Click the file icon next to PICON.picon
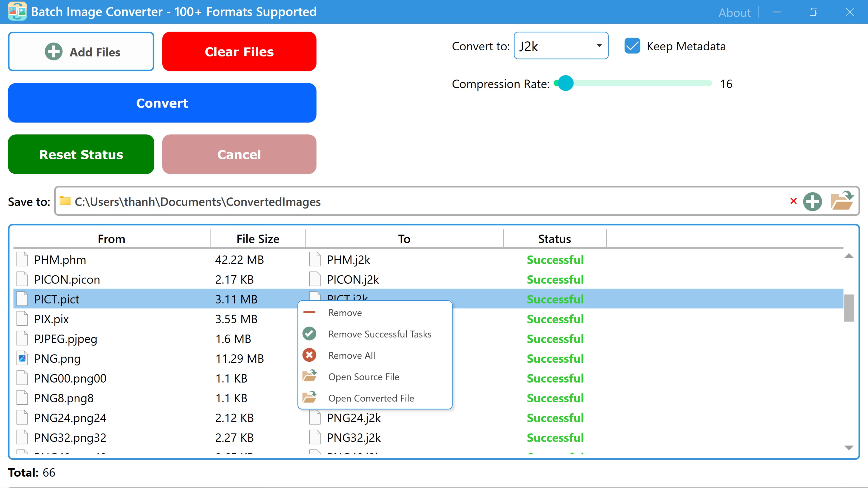Image resolution: width=868 pixels, height=488 pixels. [22, 279]
